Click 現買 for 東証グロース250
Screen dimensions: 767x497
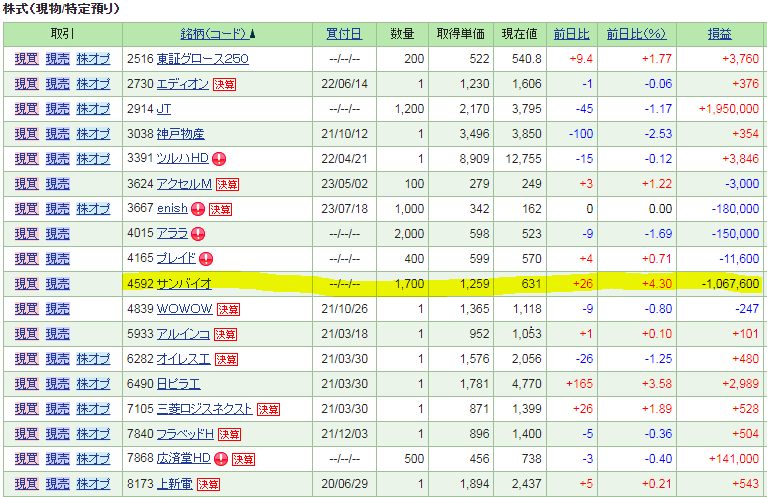pos(26,59)
